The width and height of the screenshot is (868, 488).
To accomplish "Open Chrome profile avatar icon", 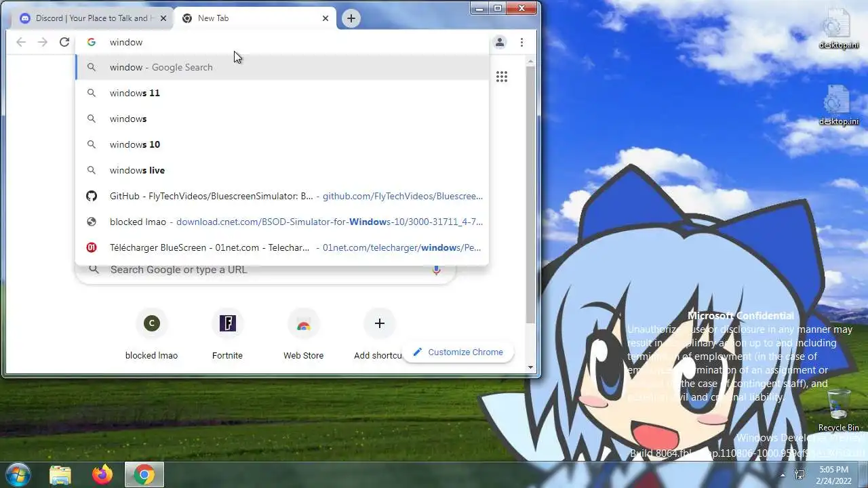I will pos(500,42).
